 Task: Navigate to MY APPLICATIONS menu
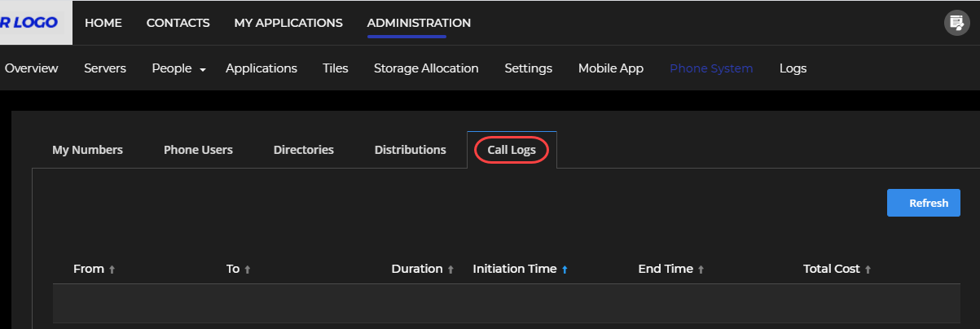click(288, 23)
